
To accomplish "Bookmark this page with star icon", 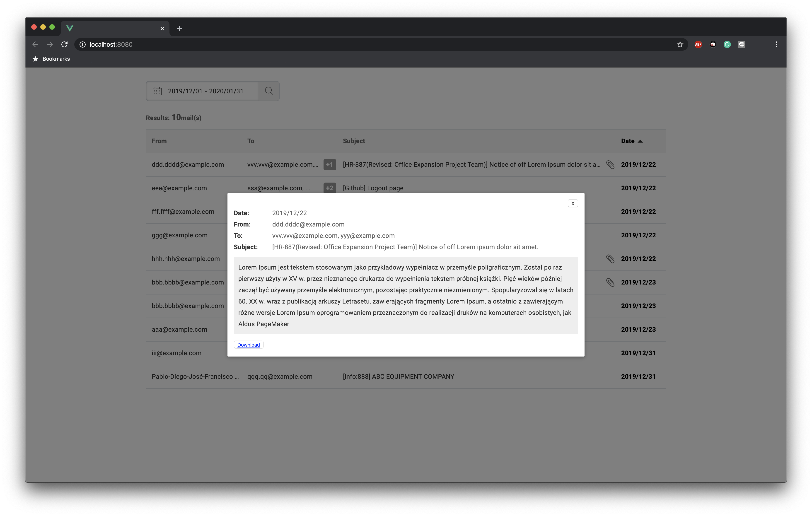I will tap(680, 44).
